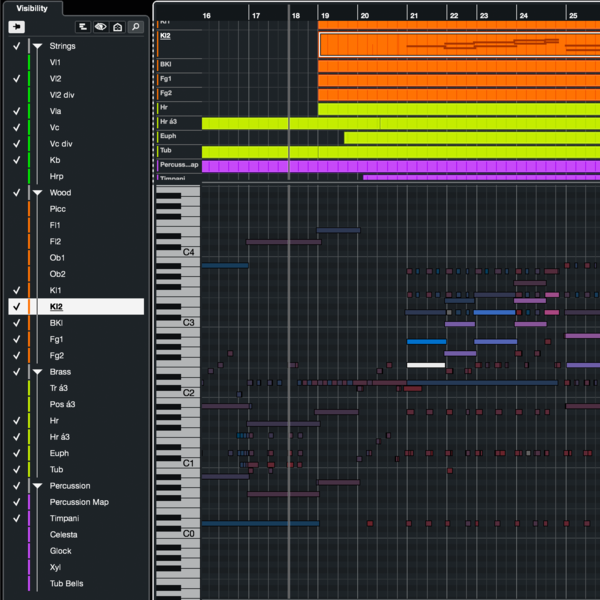
Task: Click the track list layout icon
Action: click(x=82, y=27)
